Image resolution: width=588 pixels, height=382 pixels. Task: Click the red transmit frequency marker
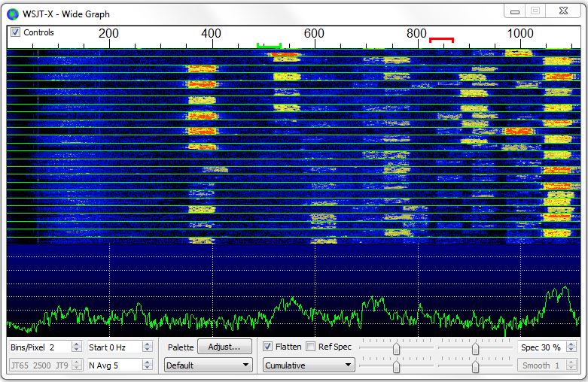[x=441, y=39]
